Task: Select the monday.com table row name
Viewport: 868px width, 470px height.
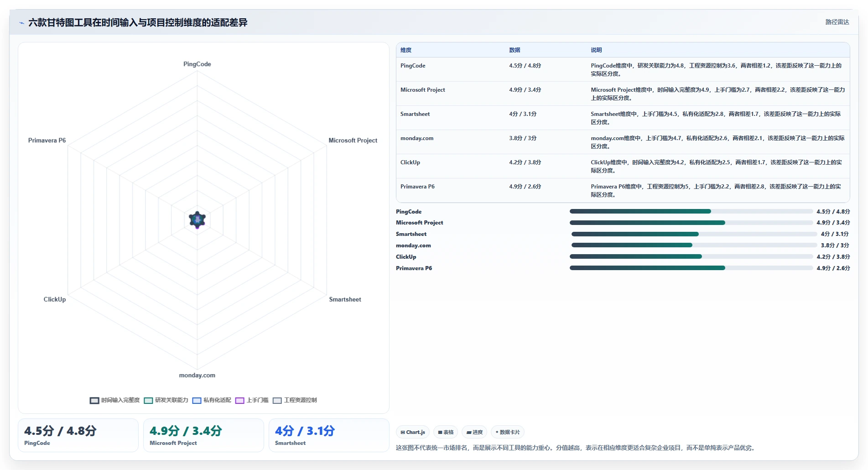Action: (x=417, y=138)
